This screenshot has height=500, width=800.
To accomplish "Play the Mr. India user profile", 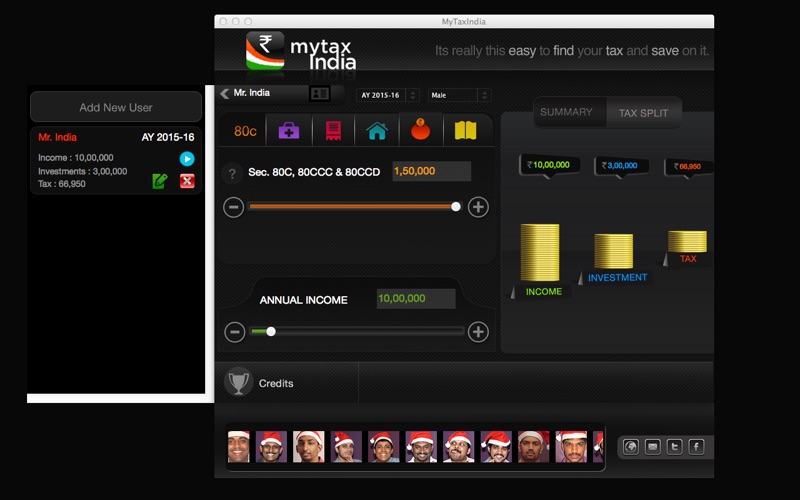I will tap(187, 159).
